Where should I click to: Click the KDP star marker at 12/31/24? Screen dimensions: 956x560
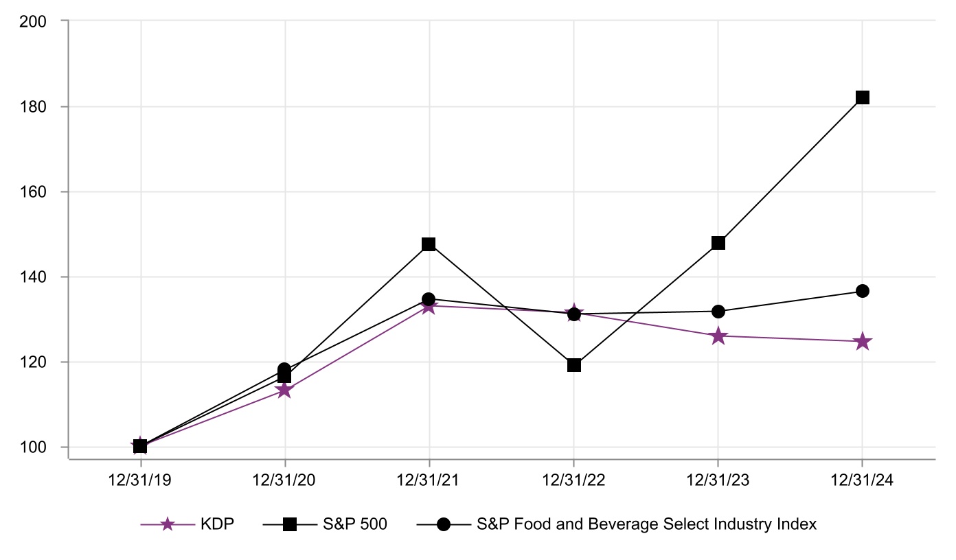tap(863, 342)
